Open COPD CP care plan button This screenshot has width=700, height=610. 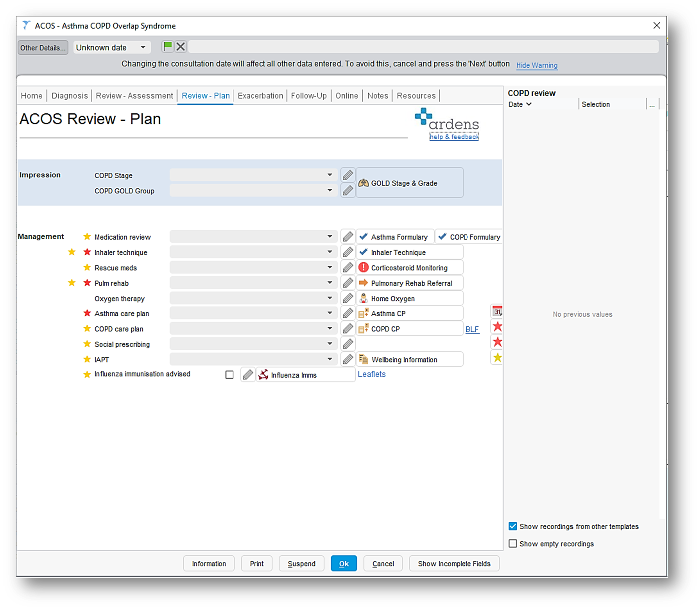point(409,329)
